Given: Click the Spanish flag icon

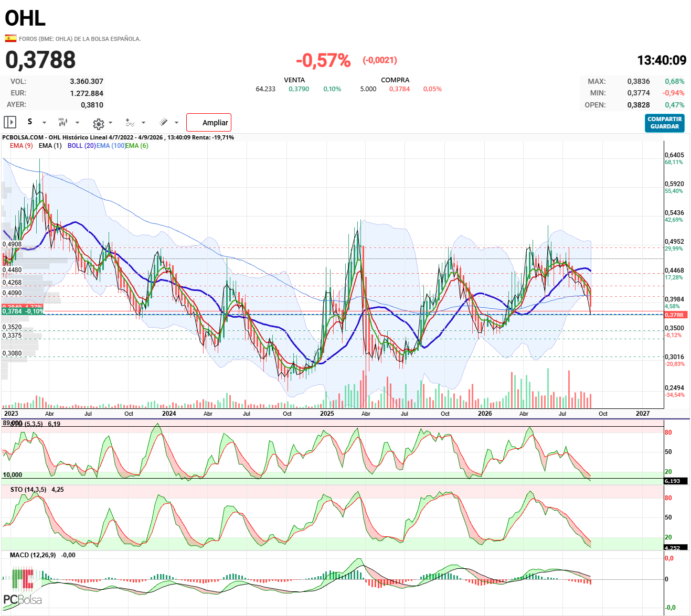Looking at the screenshot, I should (10, 38).
